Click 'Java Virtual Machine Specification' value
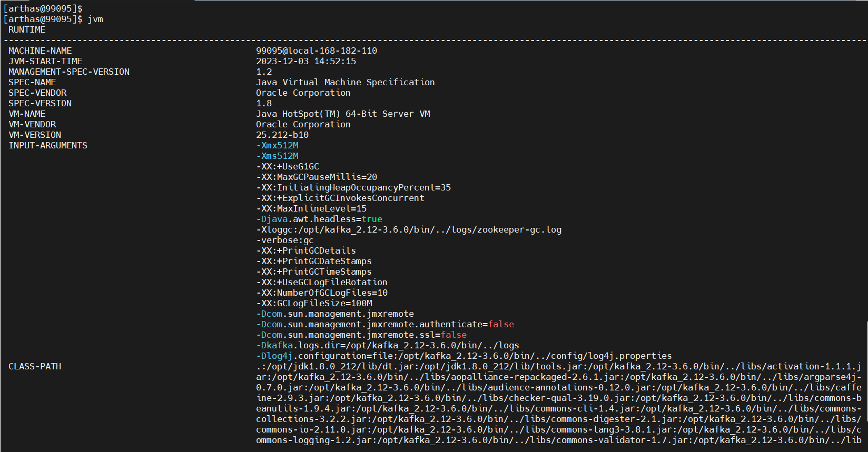Screen dimensions: 868x452 tap(346, 83)
